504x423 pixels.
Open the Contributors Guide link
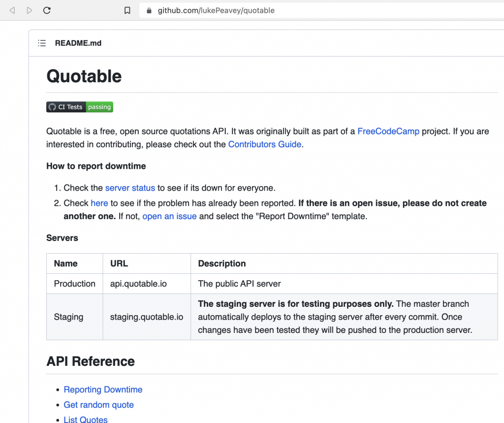point(264,144)
